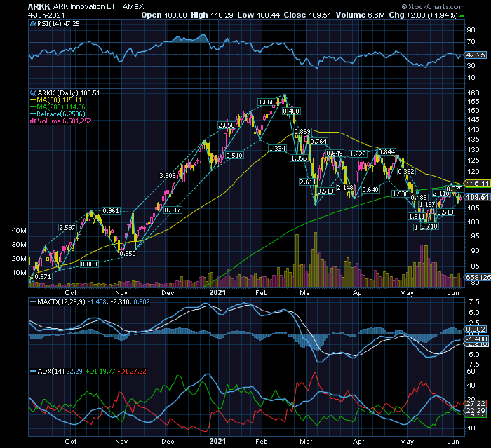Click the 0.375 retracement label
Viewport: 491px width, 448px height.
[x=455, y=189]
